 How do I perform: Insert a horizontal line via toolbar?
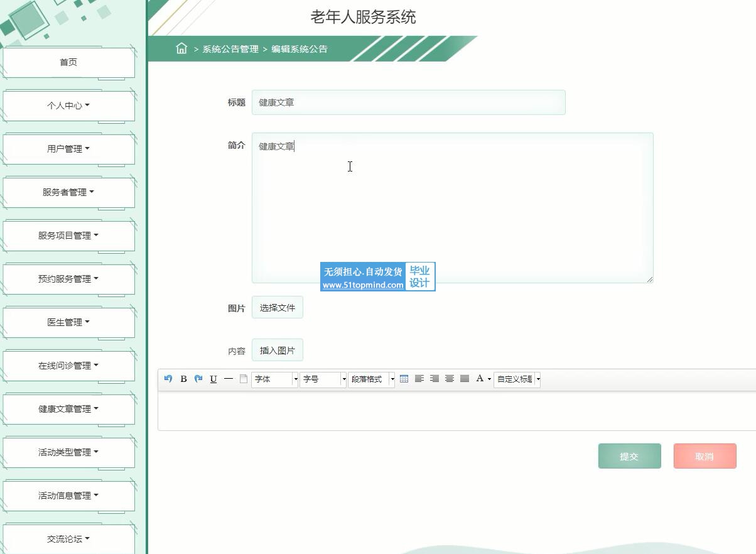[229, 379]
